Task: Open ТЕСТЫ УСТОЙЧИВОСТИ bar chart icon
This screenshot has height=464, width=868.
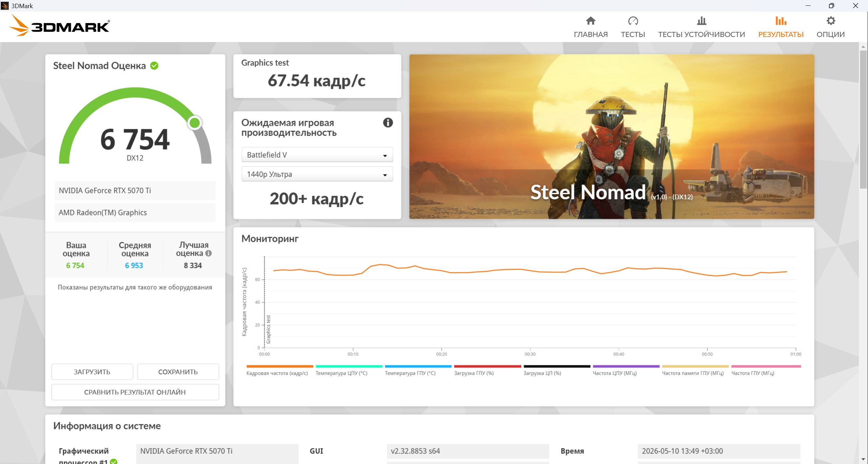Action: (701, 21)
